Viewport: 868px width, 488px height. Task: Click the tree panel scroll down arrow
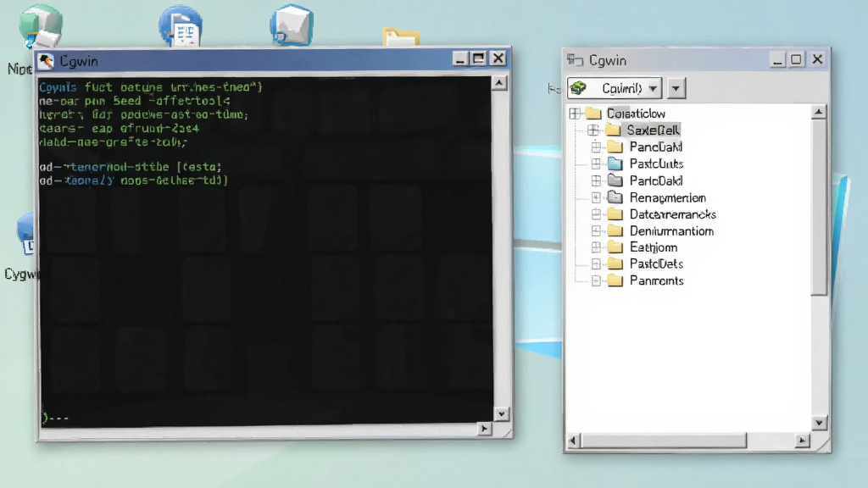pos(820,423)
